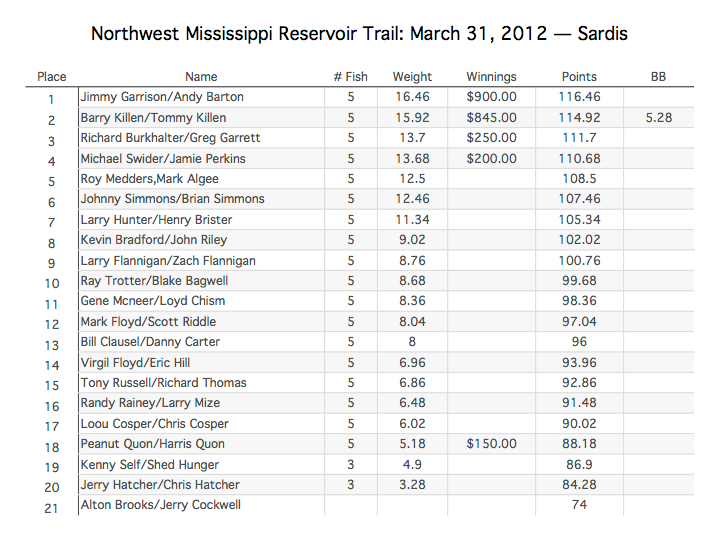Select the 'Place' column header

click(52, 77)
